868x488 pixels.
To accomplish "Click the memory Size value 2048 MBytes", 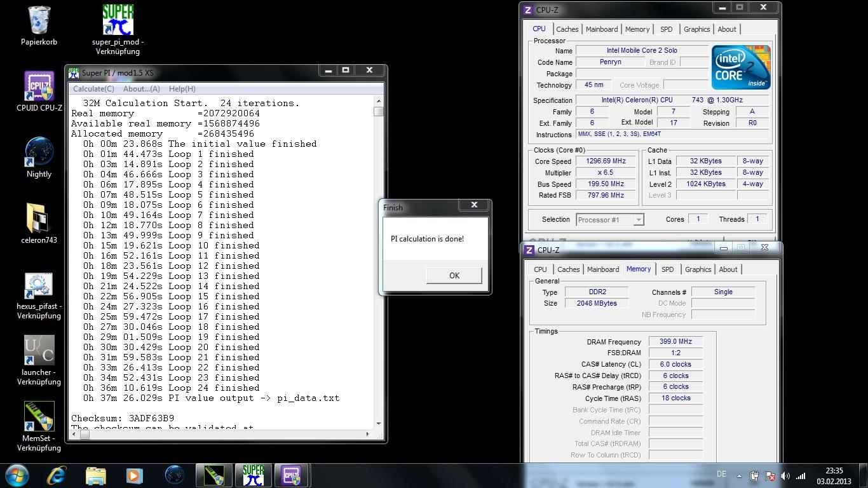I will pyautogui.click(x=597, y=303).
